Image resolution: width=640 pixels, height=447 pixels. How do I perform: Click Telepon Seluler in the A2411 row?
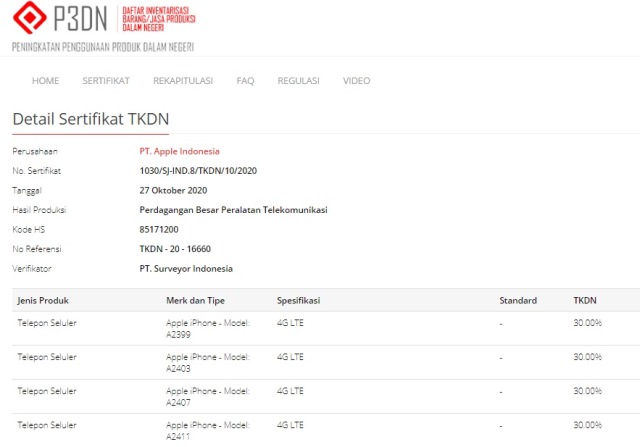[47, 425]
